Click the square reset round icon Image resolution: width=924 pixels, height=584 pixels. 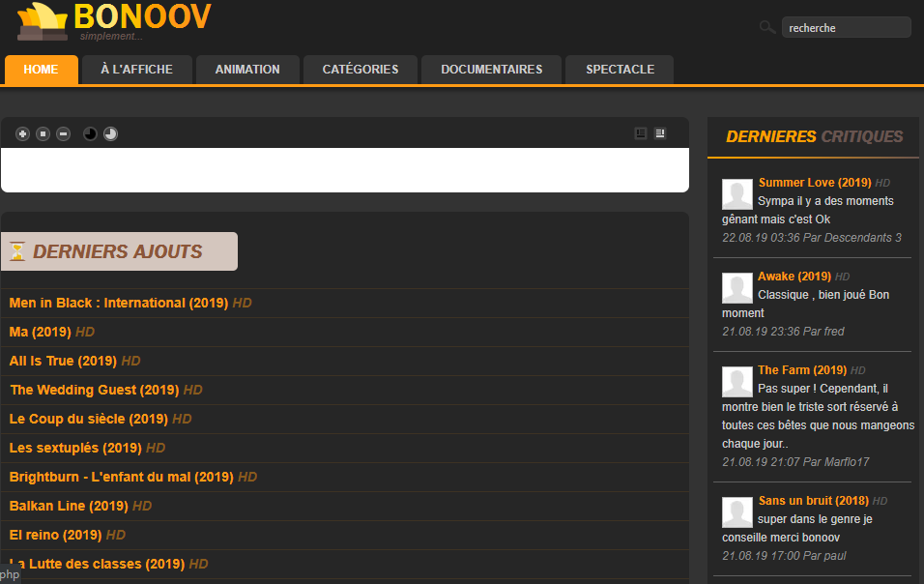[43, 133]
